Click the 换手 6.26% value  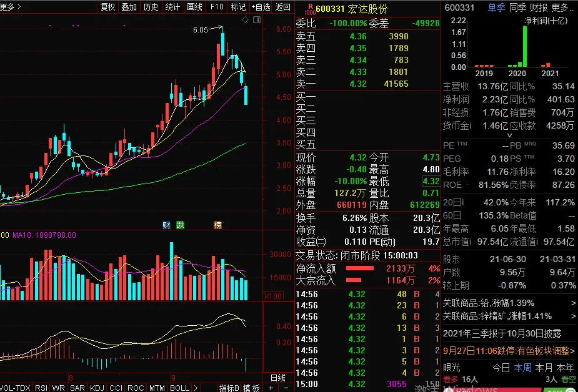[x=355, y=218]
